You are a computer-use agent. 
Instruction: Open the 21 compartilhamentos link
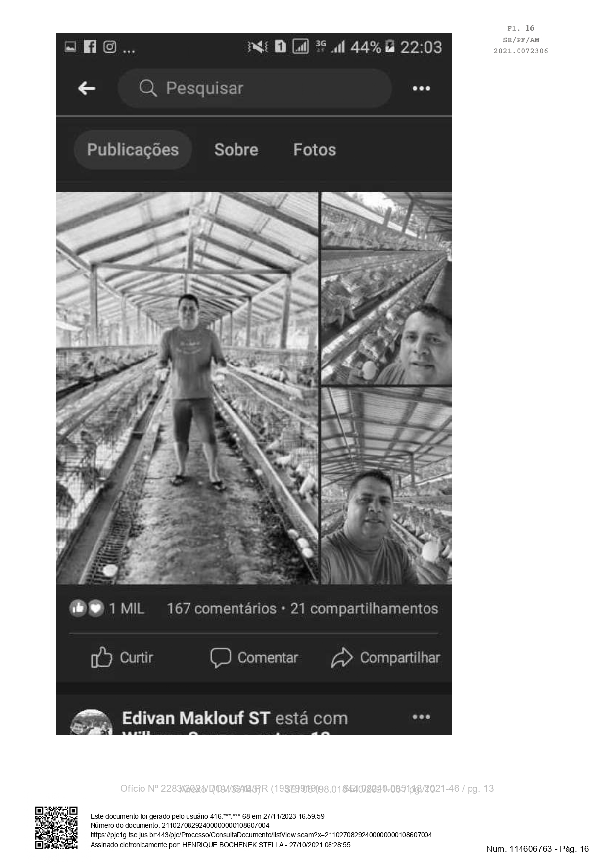tap(364, 608)
